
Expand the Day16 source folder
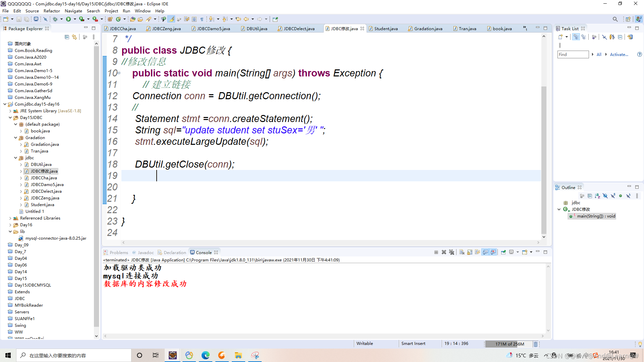[x=10, y=225]
